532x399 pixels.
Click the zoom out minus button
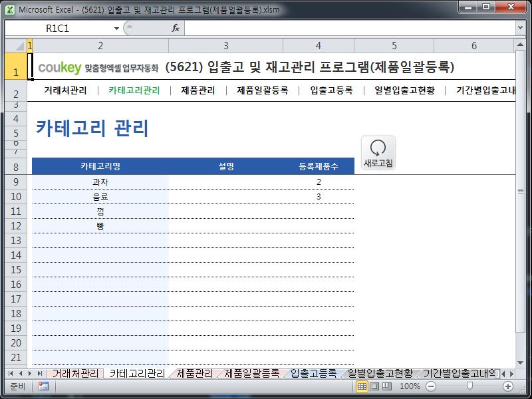(x=431, y=386)
